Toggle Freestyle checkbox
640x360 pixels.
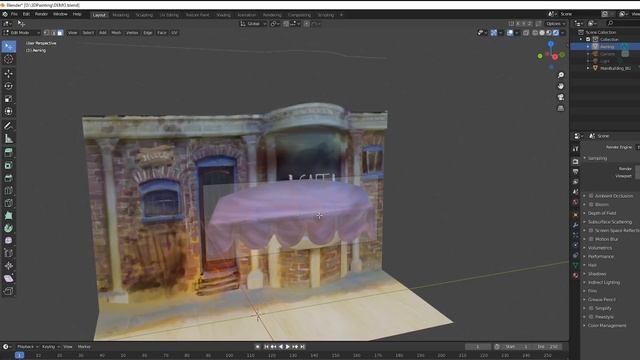click(x=591, y=317)
